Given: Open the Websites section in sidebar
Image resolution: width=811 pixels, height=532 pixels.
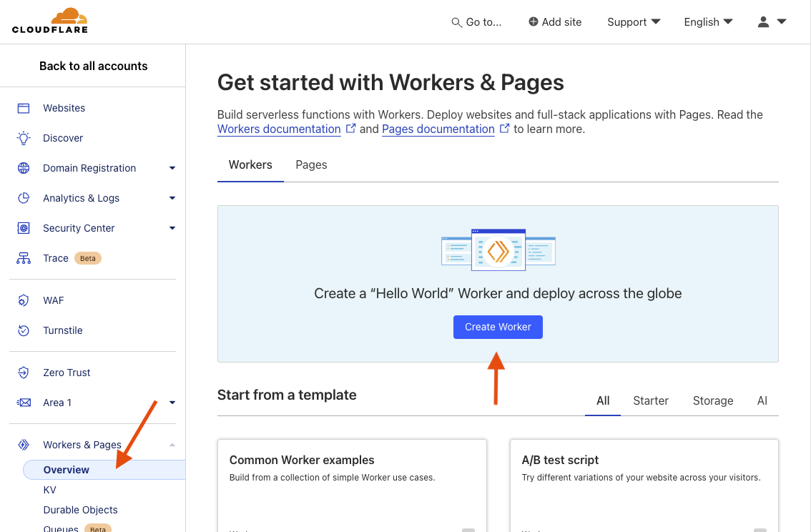Looking at the screenshot, I should tap(64, 107).
